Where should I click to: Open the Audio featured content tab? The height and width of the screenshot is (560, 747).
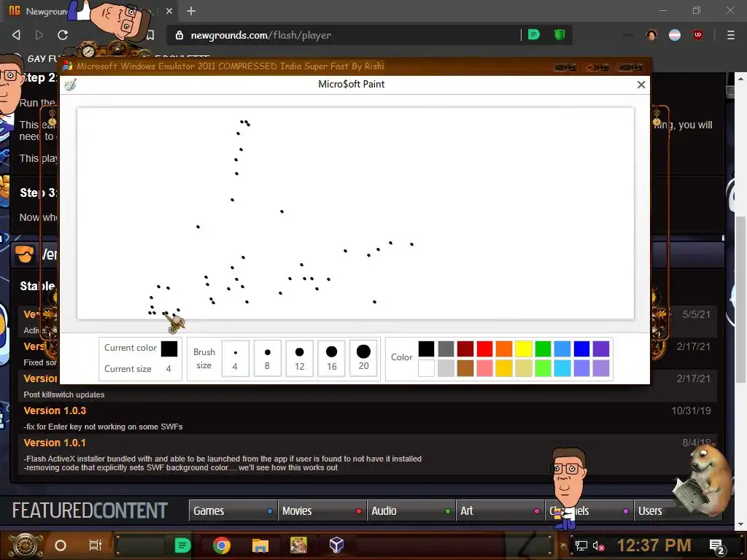click(x=411, y=510)
